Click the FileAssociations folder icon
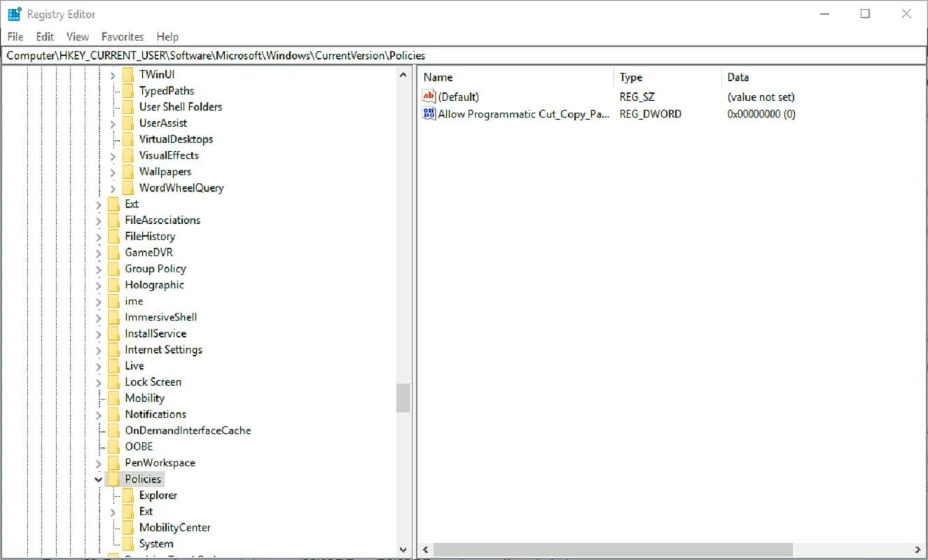928x560 pixels. [113, 220]
